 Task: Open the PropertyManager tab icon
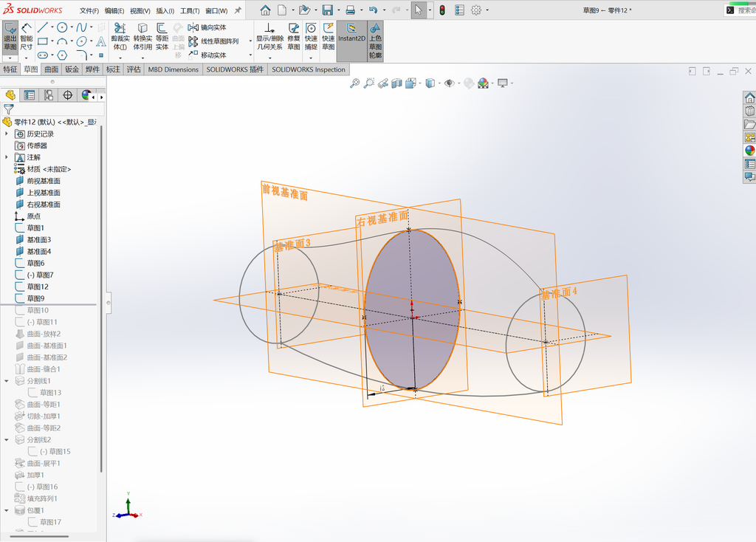[30, 95]
